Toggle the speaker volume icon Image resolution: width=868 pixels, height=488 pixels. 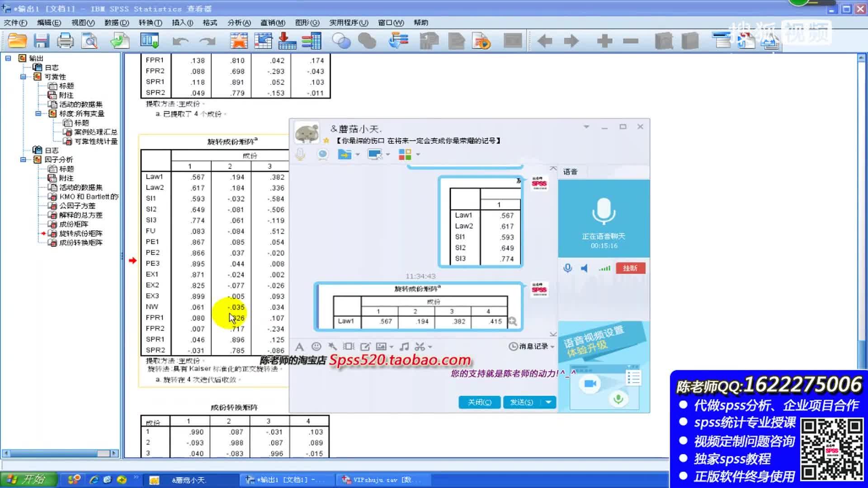pos(585,268)
